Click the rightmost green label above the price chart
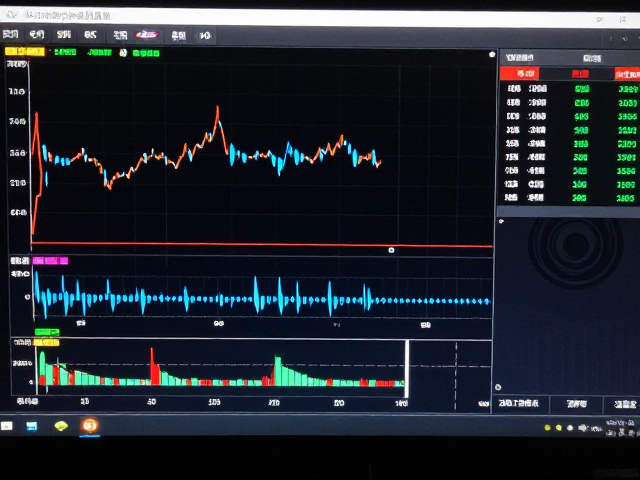 [146, 53]
